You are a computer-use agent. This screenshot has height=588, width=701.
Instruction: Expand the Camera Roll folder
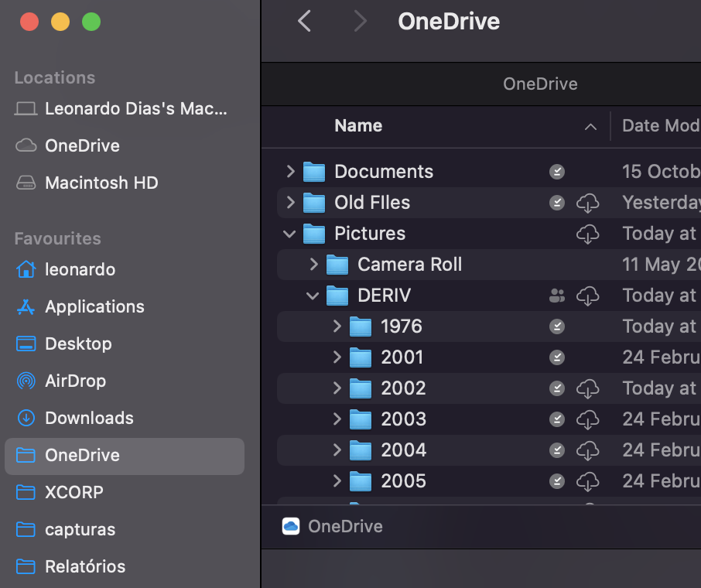coord(313,265)
